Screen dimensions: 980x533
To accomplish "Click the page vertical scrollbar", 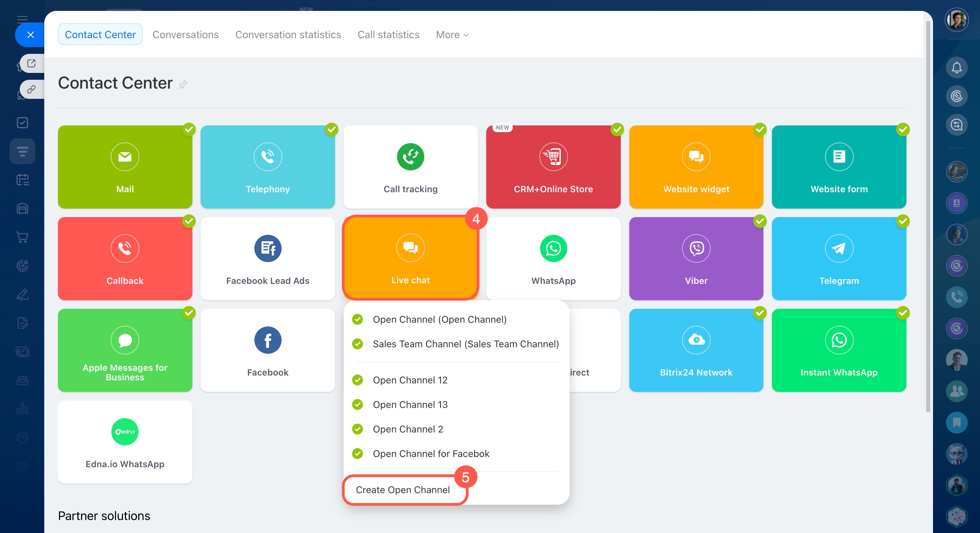I will [928, 217].
